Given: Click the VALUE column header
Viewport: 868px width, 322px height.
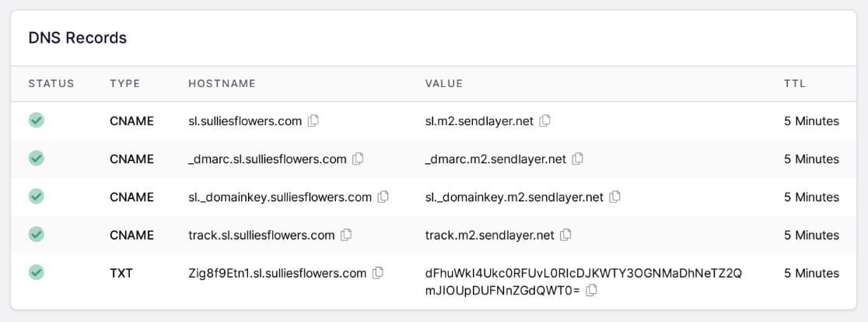Looking at the screenshot, I should pos(443,83).
